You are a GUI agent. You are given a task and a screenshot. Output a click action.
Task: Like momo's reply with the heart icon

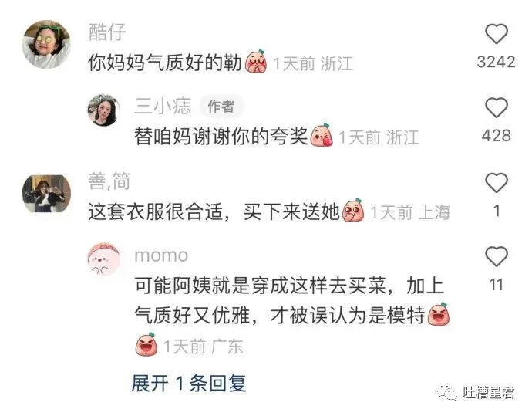click(x=496, y=256)
